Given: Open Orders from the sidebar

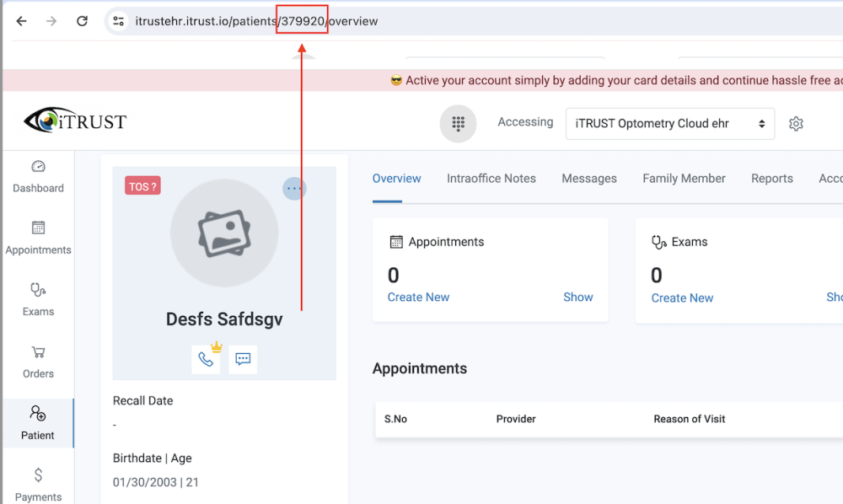Looking at the screenshot, I should pyautogui.click(x=38, y=362).
